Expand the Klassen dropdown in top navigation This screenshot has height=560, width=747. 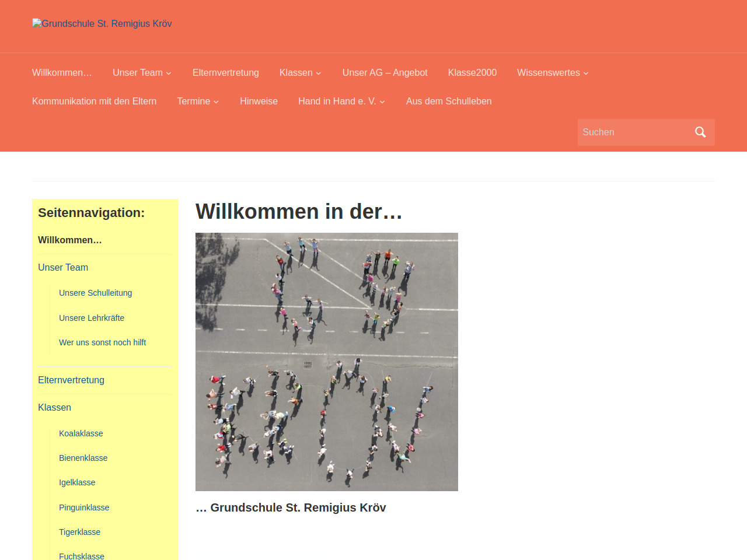click(x=300, y=73)
